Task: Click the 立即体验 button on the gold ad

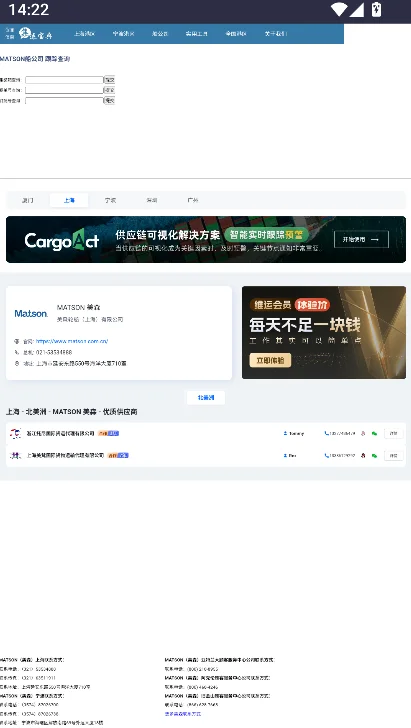Action: point(270,360)
